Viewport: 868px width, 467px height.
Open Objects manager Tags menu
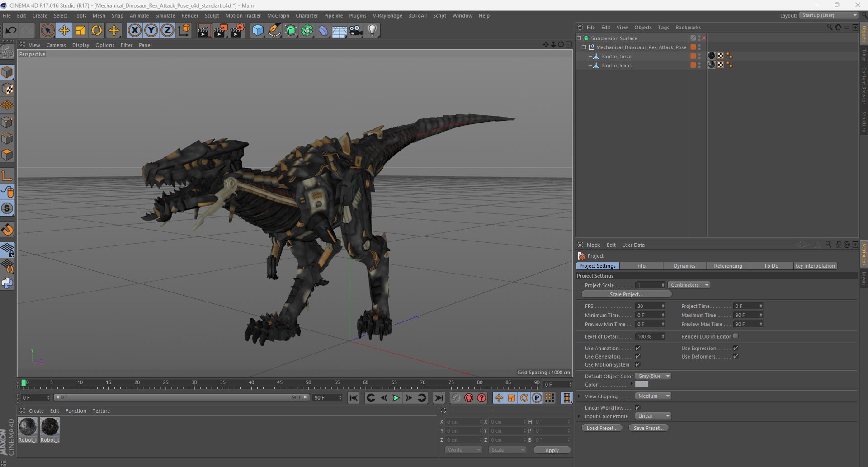click(663, 28)
